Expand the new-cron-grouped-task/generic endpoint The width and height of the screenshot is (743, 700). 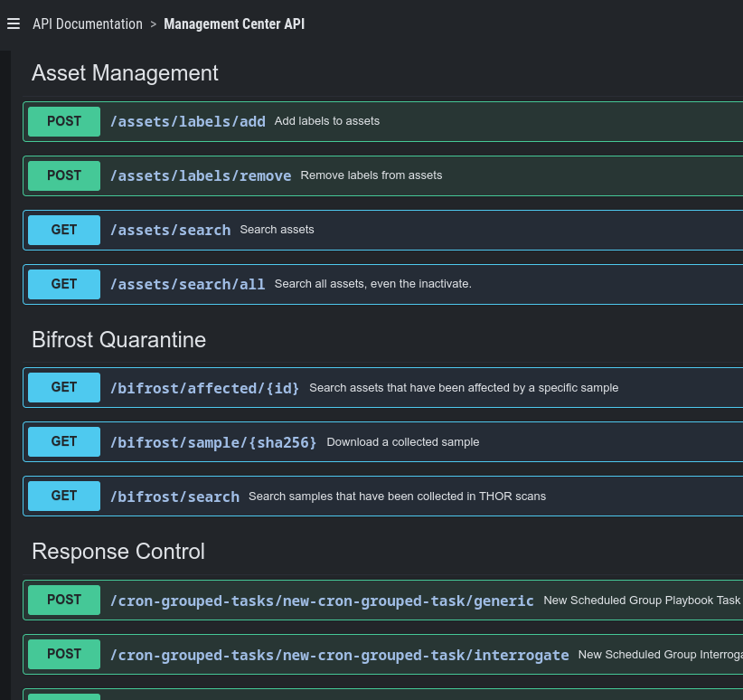coord(322,601)
